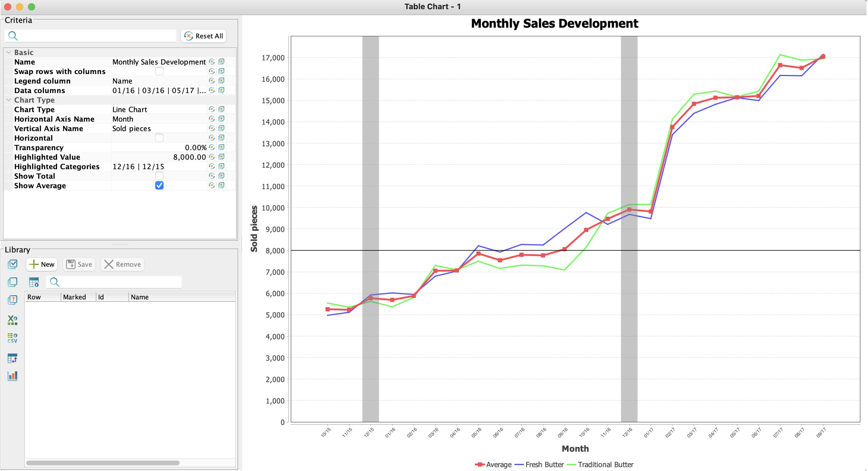Open Chart Type value Line Chart
The height and width of the screenshot is (471, 868).
159,109
